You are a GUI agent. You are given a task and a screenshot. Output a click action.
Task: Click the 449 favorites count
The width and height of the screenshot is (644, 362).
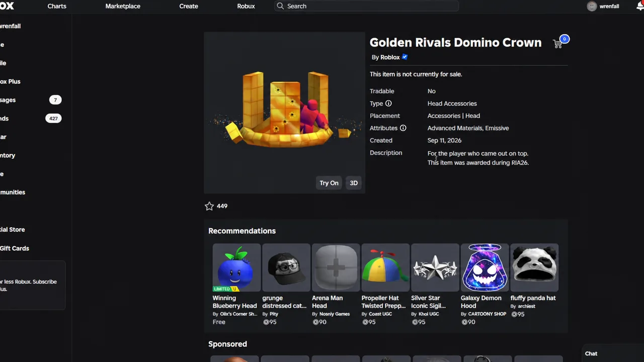coord(222,206)
